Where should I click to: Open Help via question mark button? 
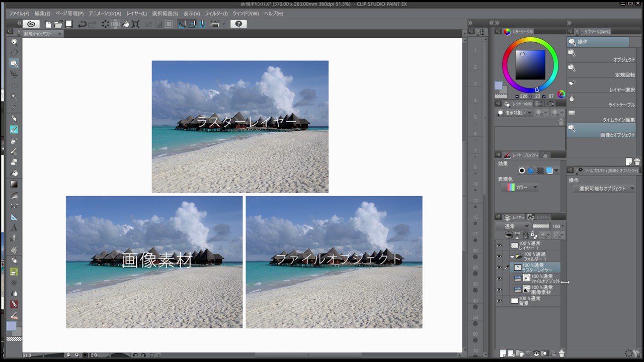[x=238, y=24]
